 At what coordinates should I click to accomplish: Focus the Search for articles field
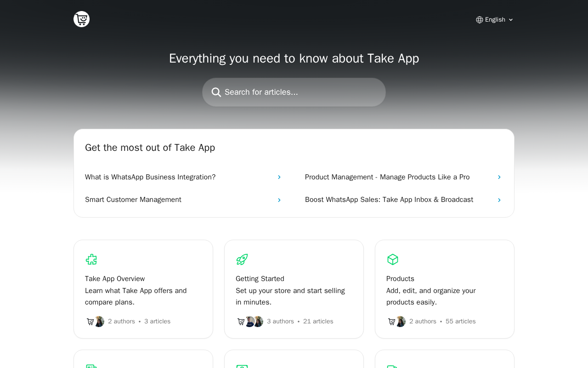[301, 92]
